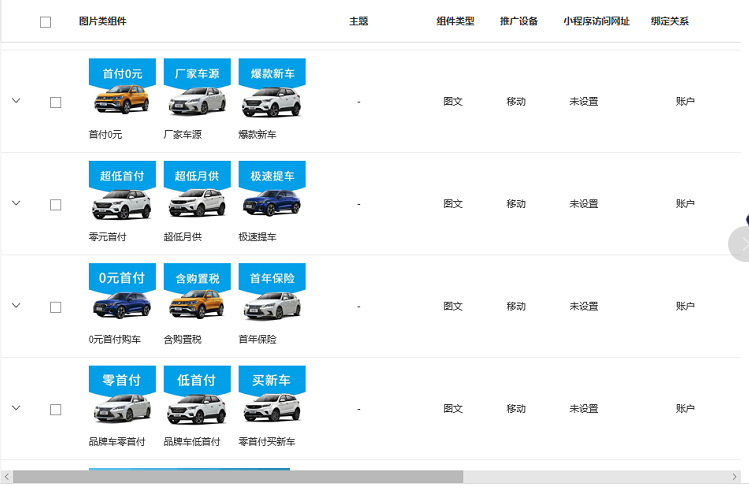Screen dimensions: 749x488
Task: Click the 爆款新车 car image
Action: pyautogui.click(x=271, y=101)
